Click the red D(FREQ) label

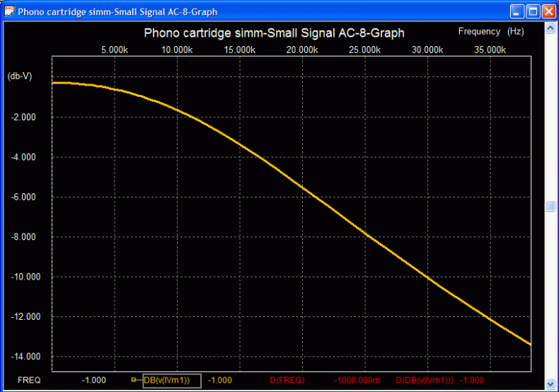click(x=287, y=380)
